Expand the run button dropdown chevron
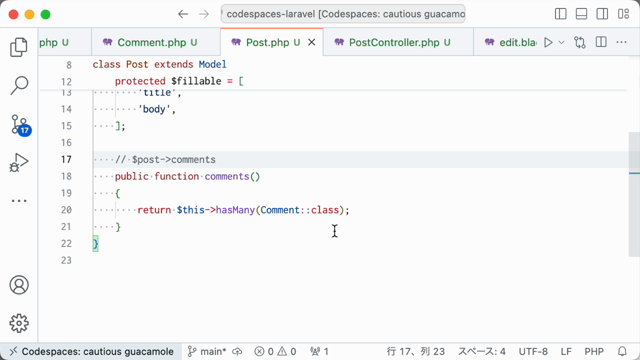The image size is (640, 360). click(561, 42)
